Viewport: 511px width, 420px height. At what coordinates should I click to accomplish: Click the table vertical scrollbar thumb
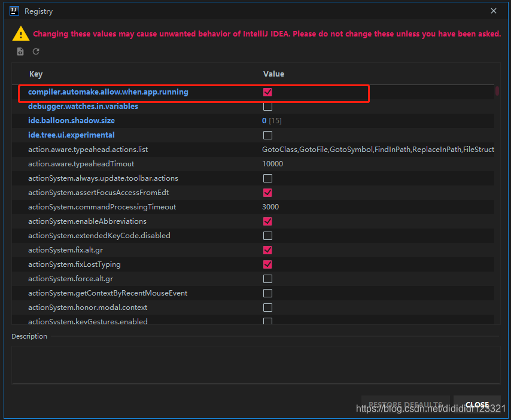(x=497, y=90)
